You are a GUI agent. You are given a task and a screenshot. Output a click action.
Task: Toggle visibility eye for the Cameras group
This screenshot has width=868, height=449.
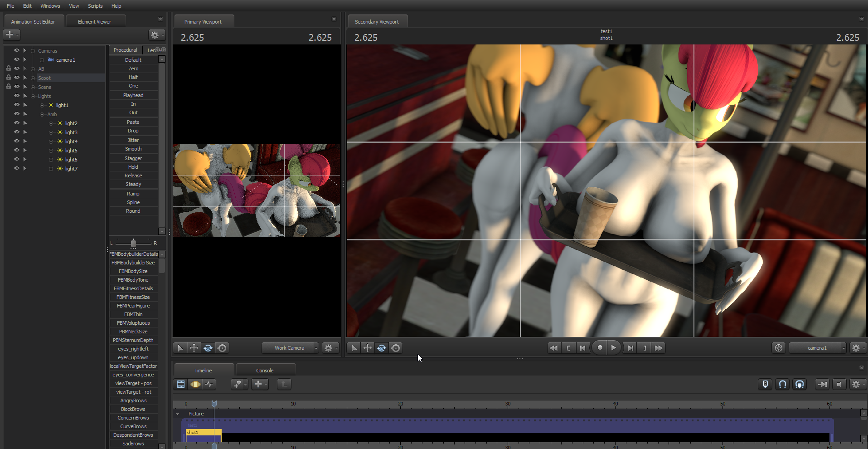[17, 50]
